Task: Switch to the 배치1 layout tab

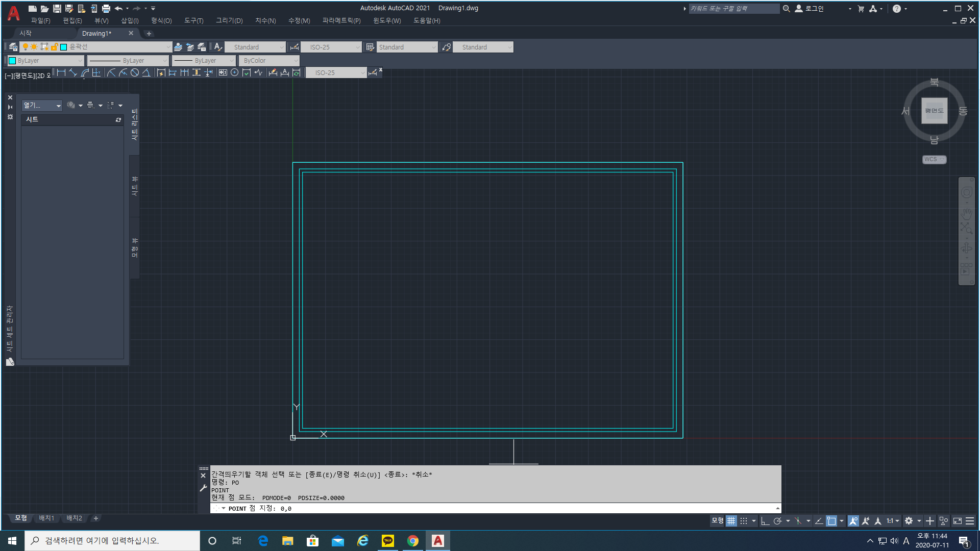Action: (46, 518)
